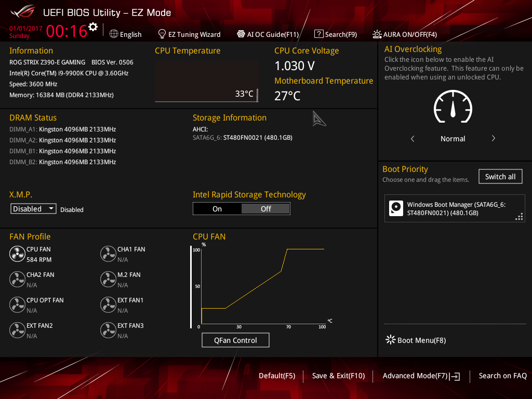
Task: Click the Disabled status text beside X.M.P.
Action: (x=72, y=210)
